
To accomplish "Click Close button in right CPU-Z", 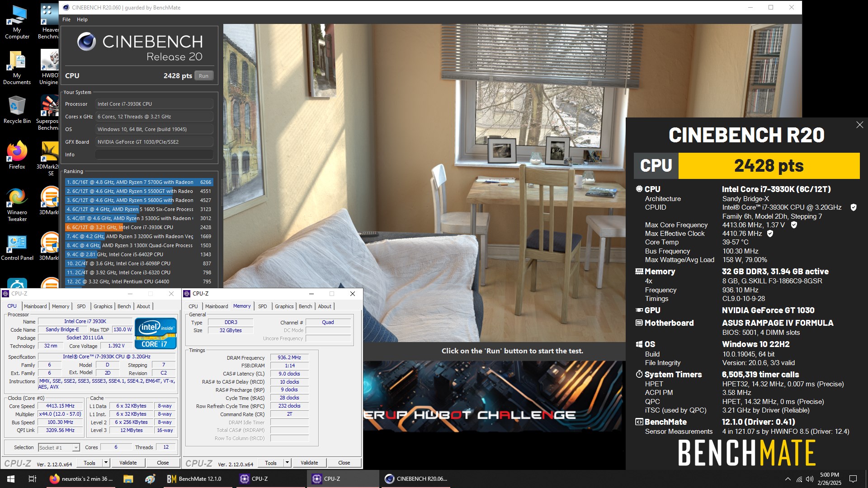I will point(344,463).
